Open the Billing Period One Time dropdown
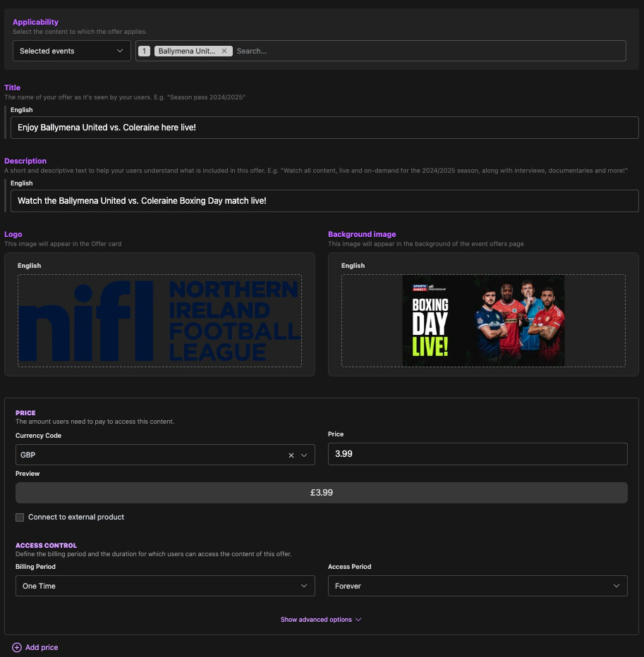 tap(165, 586)
